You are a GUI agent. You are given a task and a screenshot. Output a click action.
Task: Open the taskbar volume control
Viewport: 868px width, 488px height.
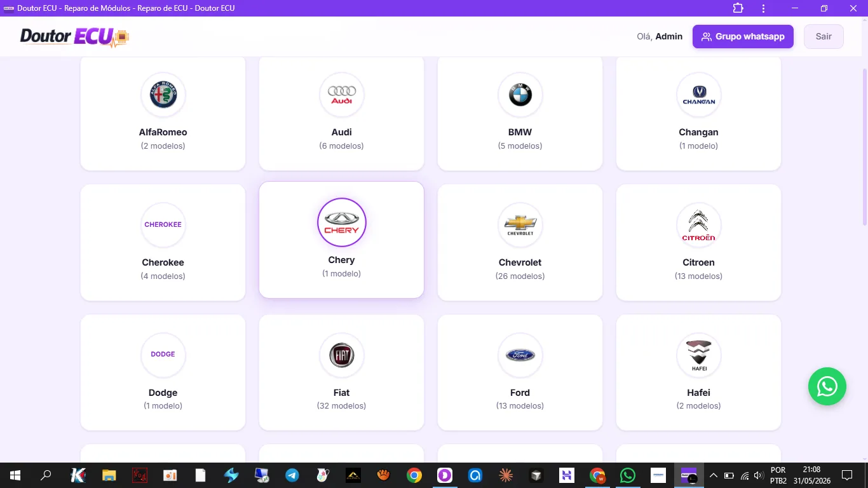point(758,475)
